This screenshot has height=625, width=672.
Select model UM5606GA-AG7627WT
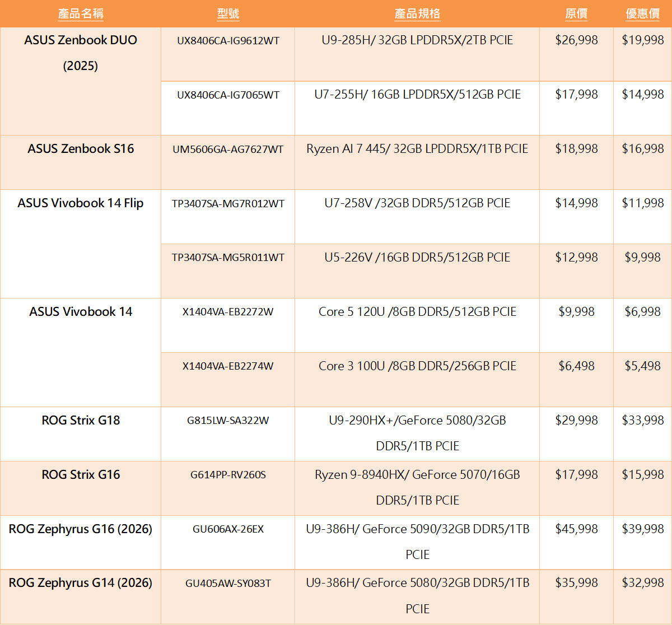click(228, 150)
